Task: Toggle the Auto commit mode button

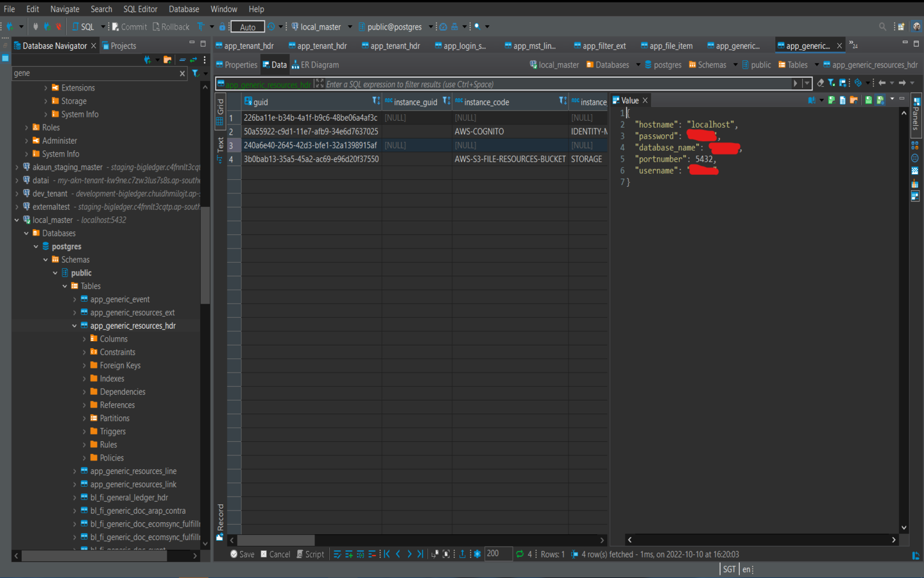Action: click(248, 27)
